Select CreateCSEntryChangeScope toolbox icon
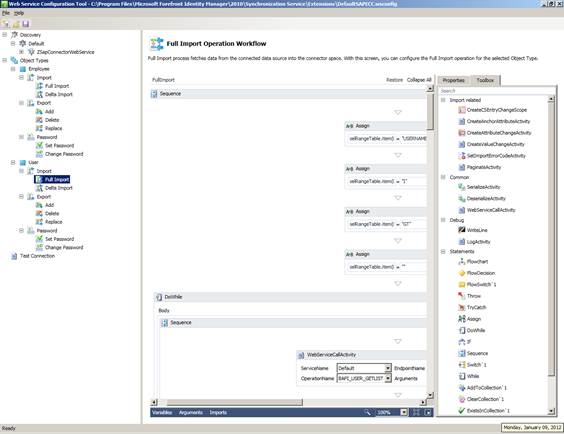The height and width of the screenshot is (434, 564). pos(461,110)
